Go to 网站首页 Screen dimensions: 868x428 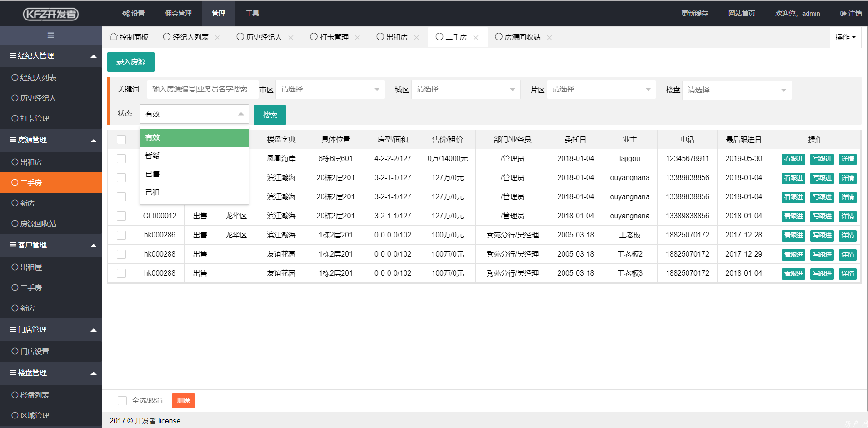(742, 14)
